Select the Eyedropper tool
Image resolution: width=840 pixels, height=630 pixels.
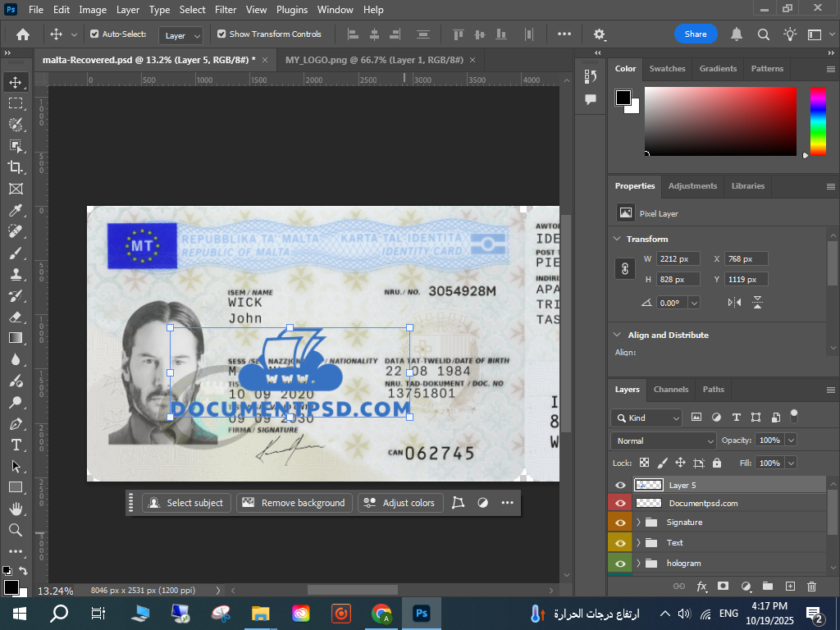(16, 210)
